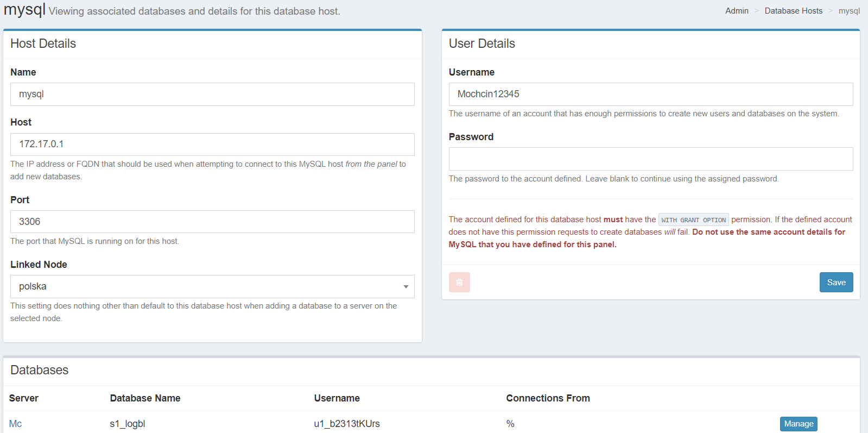Click the mysql breadcrumb item

pyautogui.click(x=849, y=11)
